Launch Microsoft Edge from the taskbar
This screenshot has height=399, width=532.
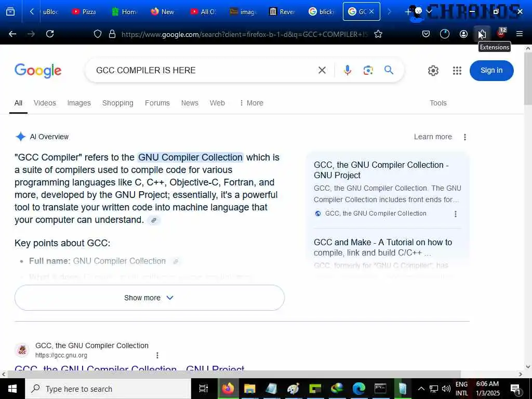(358, 389)
